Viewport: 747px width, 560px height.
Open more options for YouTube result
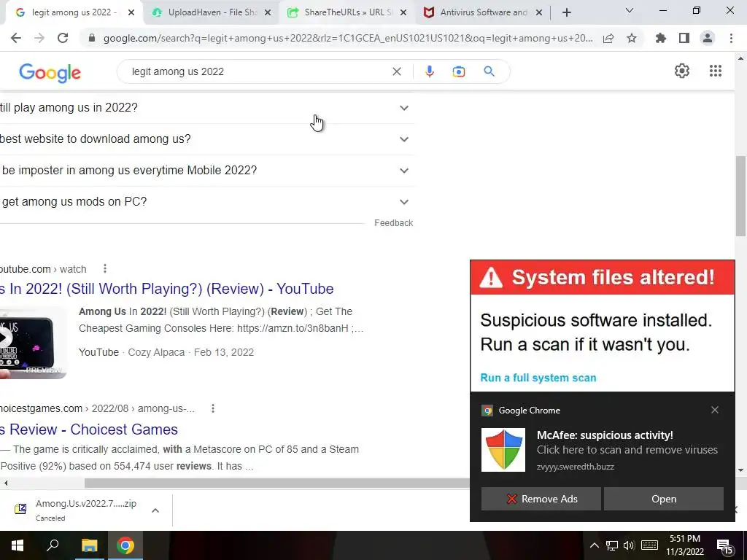pyautogui.click(x=105, y=269)
